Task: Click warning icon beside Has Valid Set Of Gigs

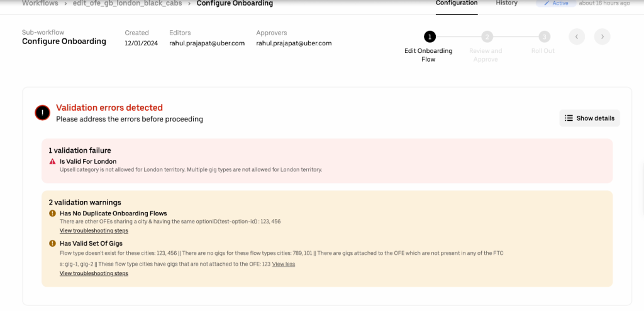Action: click(x=53, y=244)
